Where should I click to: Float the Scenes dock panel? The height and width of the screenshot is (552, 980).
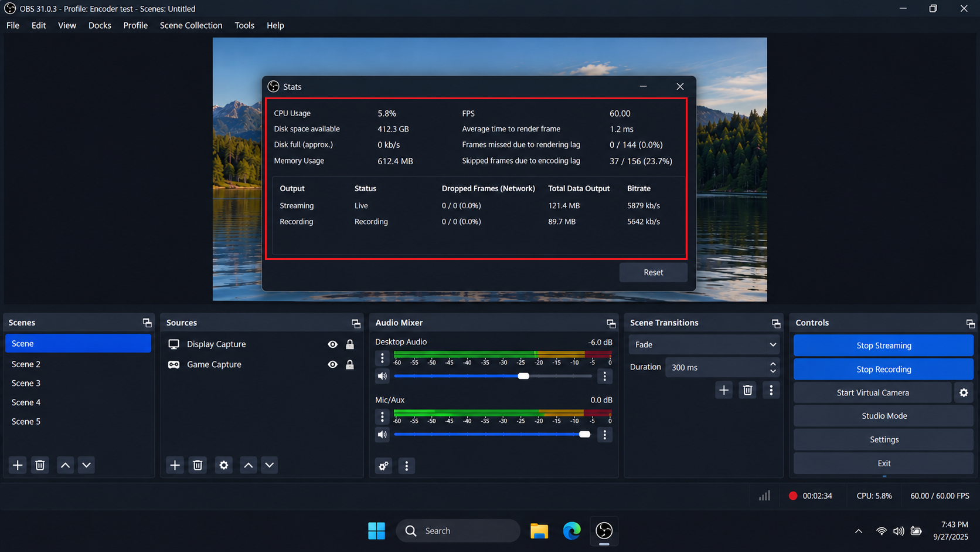point(147,323)
